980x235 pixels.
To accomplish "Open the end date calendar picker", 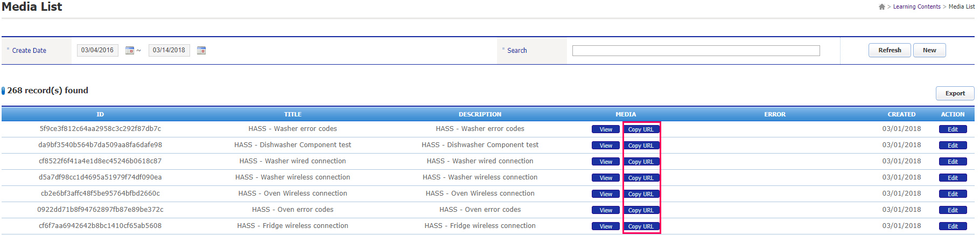I will (x=201, y=50).
